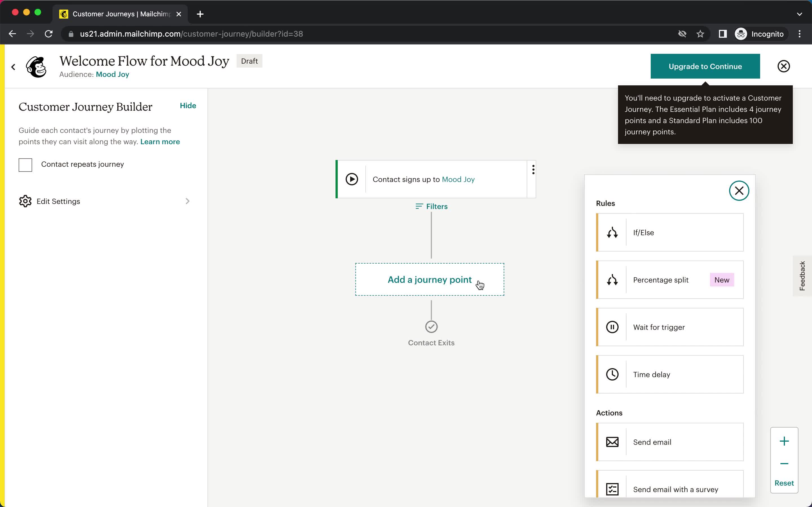812x507 pixels.
Task: Select the Percentage split rule icon
Action: coord(612,280)
